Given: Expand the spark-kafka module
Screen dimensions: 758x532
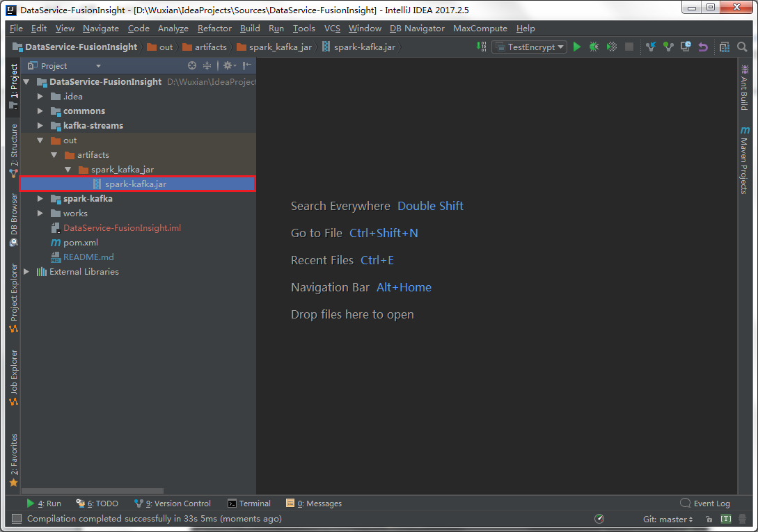Looking at the screenshot, I should [40, 199].
